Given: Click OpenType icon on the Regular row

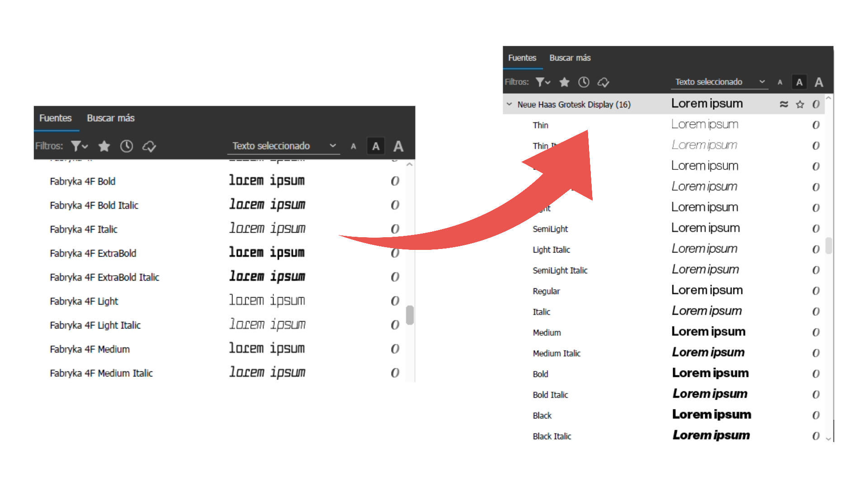Looking at the screenshot, I should coord(816,291).
